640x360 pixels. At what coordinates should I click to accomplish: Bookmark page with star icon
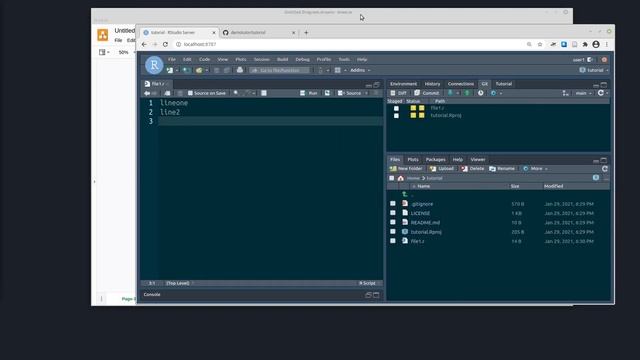click(540, 44)
